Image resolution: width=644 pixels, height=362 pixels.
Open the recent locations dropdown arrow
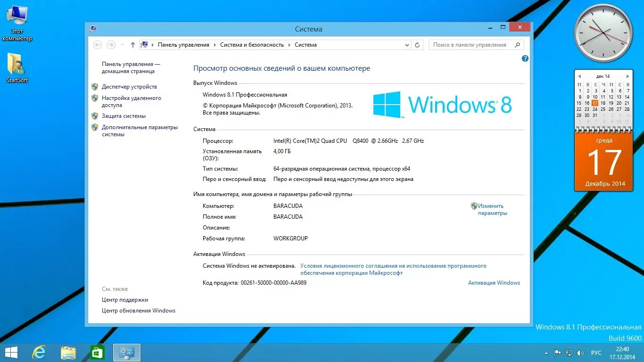click(x=122, y=45)
